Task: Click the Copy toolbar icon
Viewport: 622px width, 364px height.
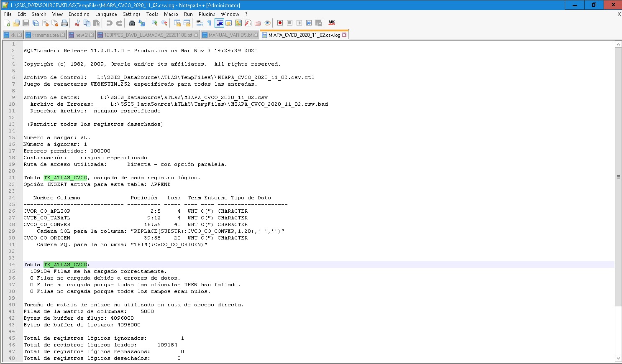Action: (x=87, y=23)
